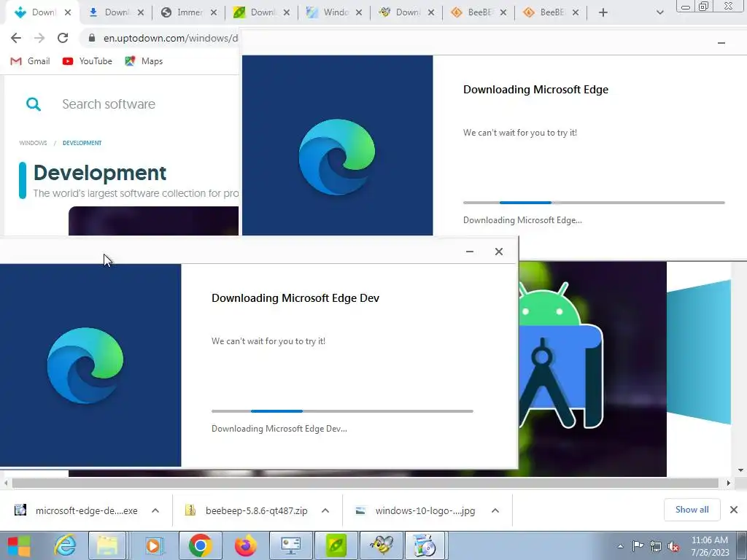Screen dimensions: 747x560
Task: Switch to the Immer tab
Action: tap(189, 12)
